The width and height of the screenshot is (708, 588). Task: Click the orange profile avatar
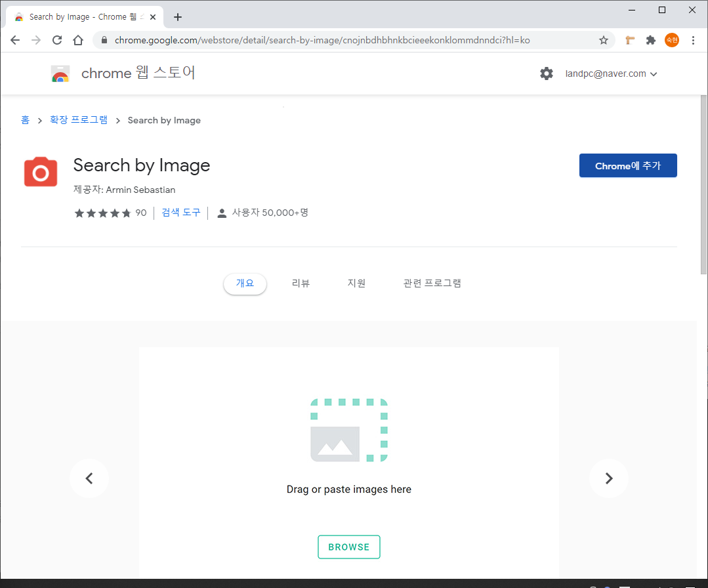tap(672, 40)
